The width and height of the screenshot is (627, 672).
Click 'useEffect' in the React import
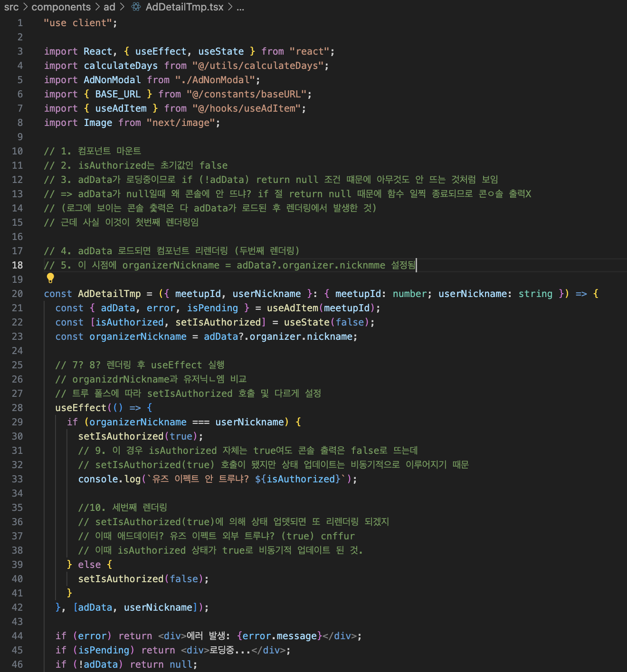pos(161,51)
